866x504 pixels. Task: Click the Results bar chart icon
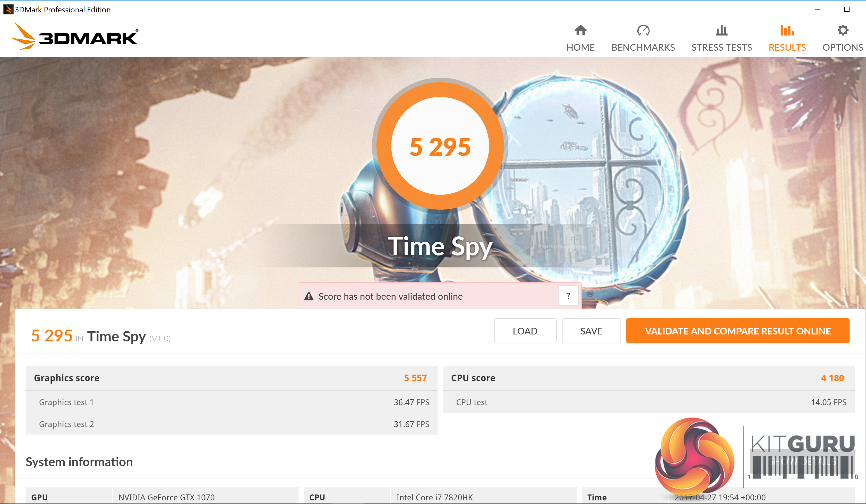787,31
